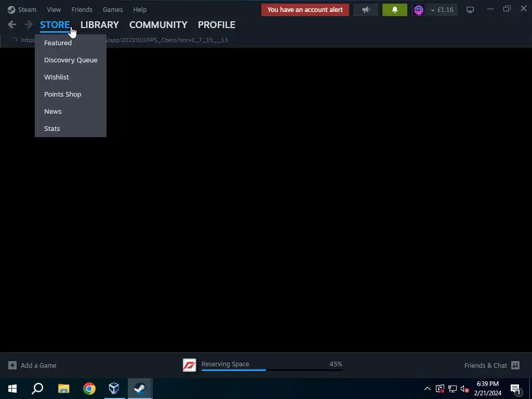Click tray icon with red dot

[x=440, y=389]
